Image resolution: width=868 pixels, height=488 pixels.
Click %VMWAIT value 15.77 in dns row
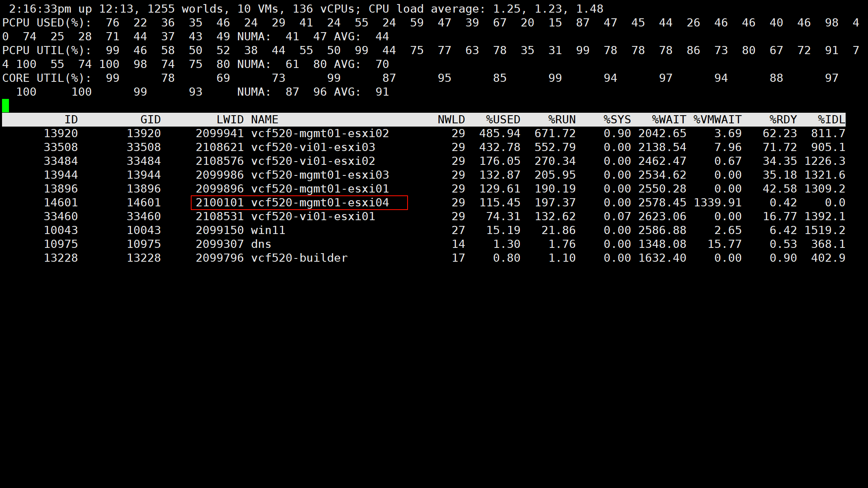click(724, 244)
